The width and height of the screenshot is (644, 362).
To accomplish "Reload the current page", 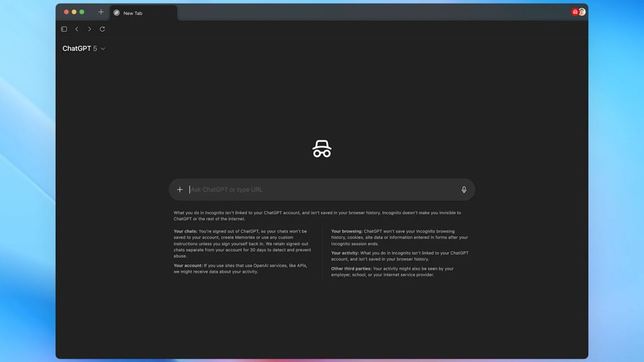I will [x=102, y=29].
